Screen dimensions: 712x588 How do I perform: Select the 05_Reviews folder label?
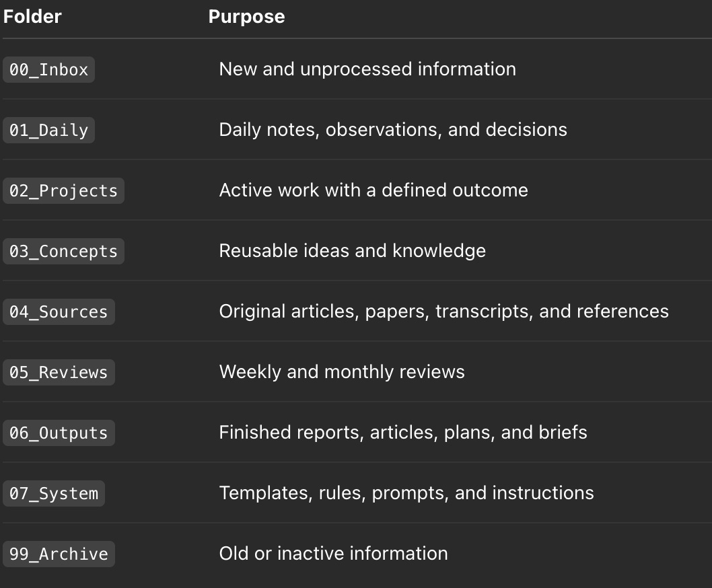pos(59,372)
